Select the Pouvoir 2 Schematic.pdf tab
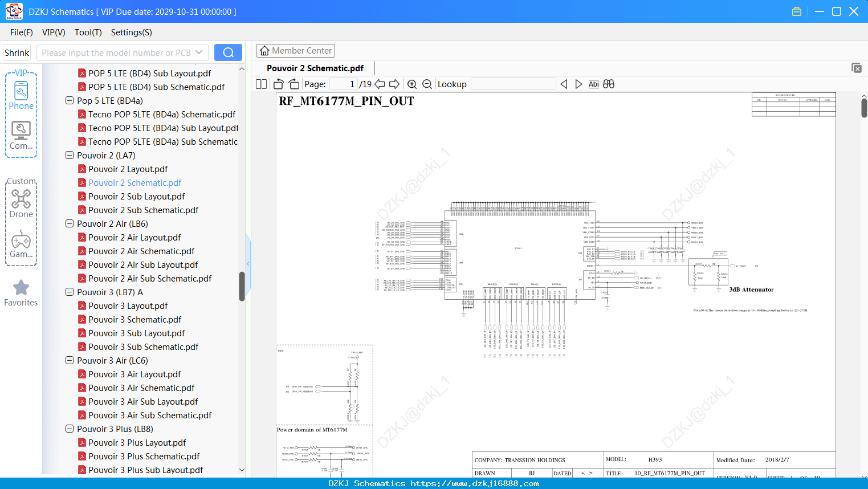This screenshot has height=489, width=868. point(315,68)
